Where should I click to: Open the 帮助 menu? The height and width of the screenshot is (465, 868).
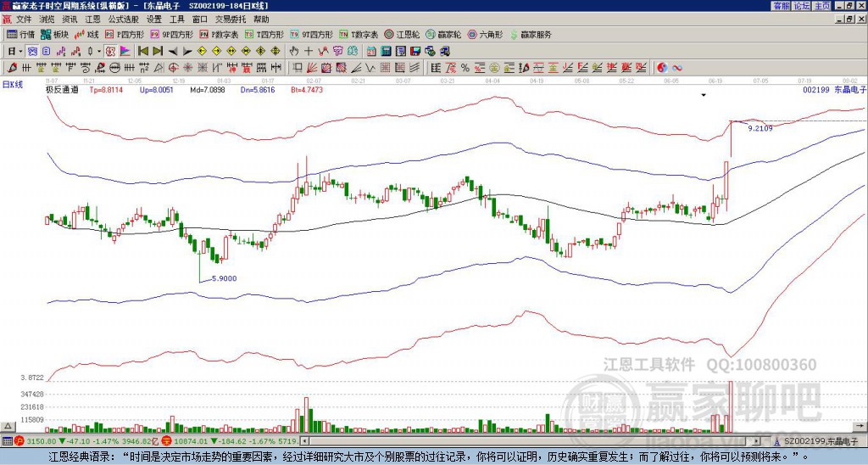(x=261, y=20)
